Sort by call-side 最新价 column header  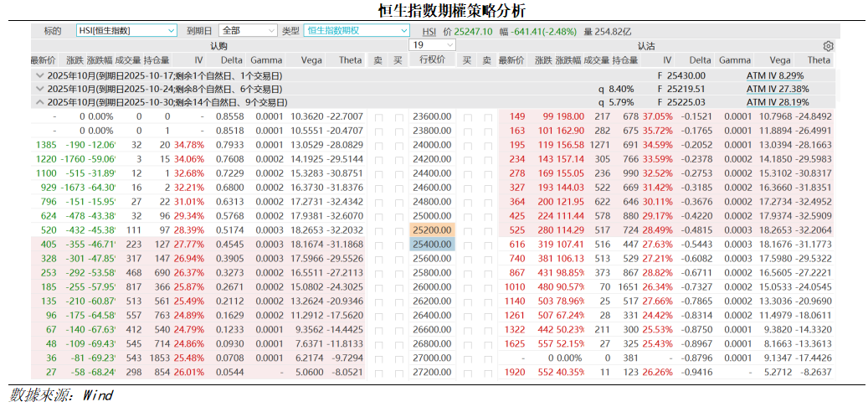coord(43,60)
